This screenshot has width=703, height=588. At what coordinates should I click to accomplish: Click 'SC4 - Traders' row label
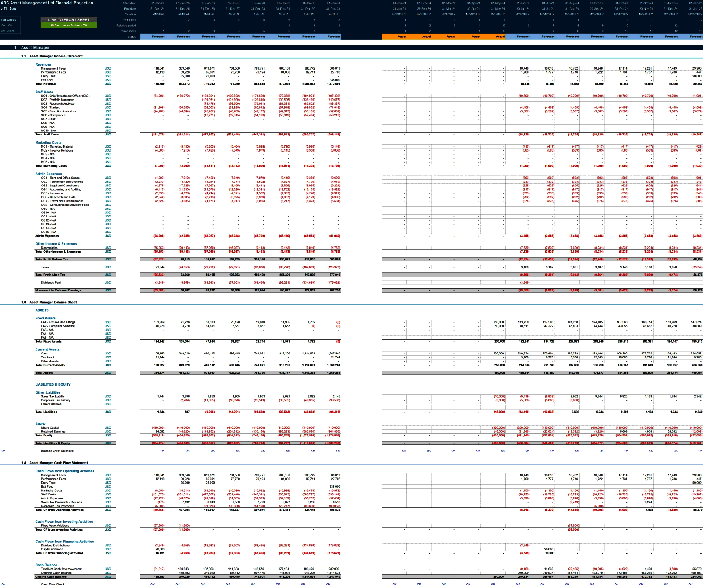point(51,108)
